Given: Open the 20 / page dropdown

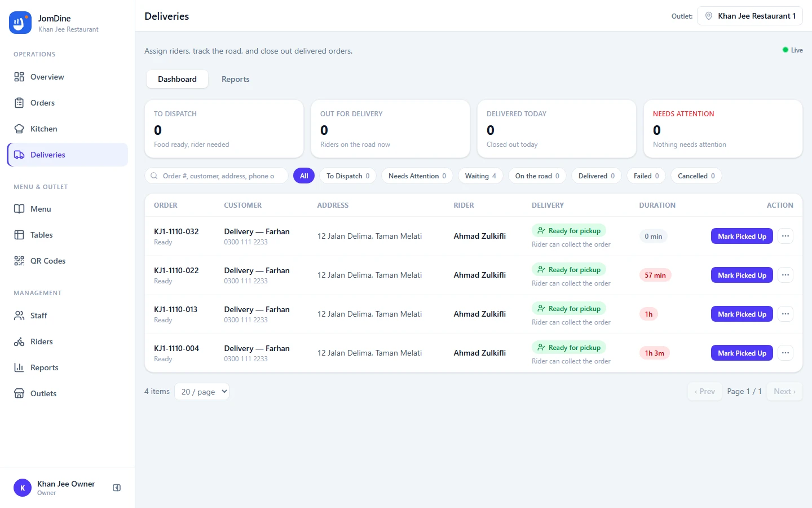Looking at the screenshot, I should pyautogui.click(x=202, y=391).
